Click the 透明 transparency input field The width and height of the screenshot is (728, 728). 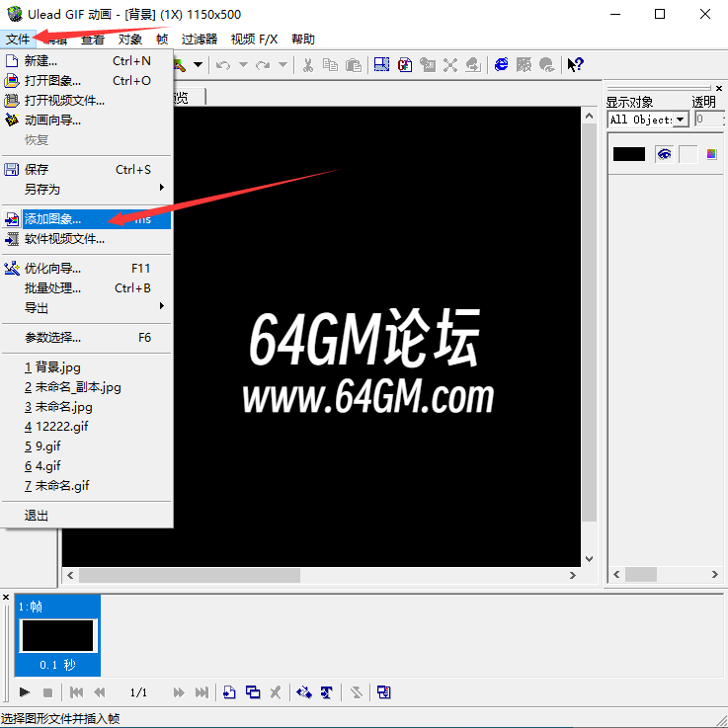click(x=709, y=119)
